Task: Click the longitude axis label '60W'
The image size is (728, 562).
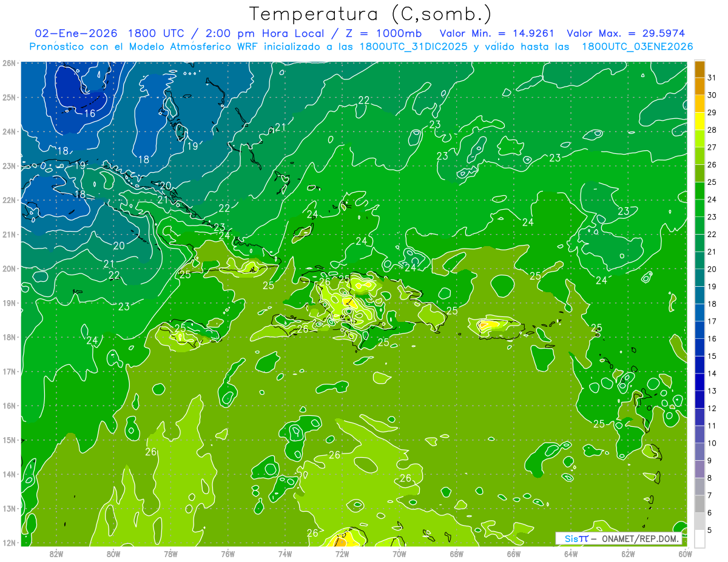Action: pyautogui.click(x=686, y=553)
